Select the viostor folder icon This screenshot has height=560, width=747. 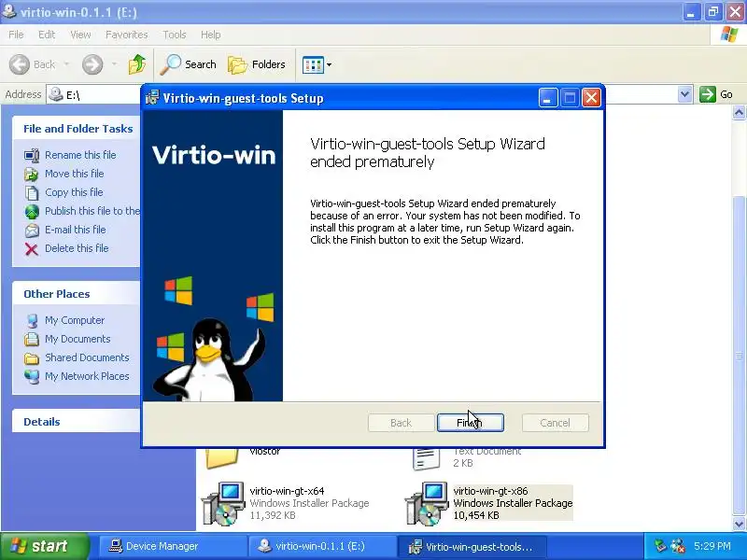click(x=222, y=458)
